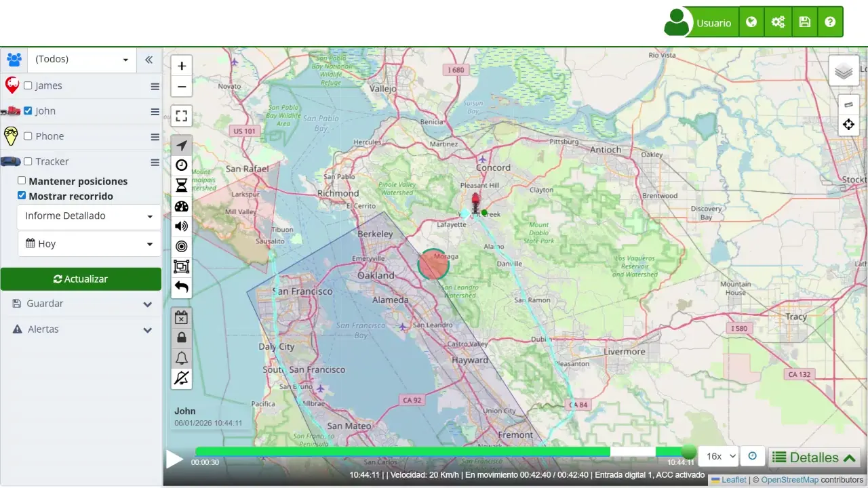This screenshot has height=488, width=868.
Task: Click the speaker sound icon
Action: click(181, 226)
